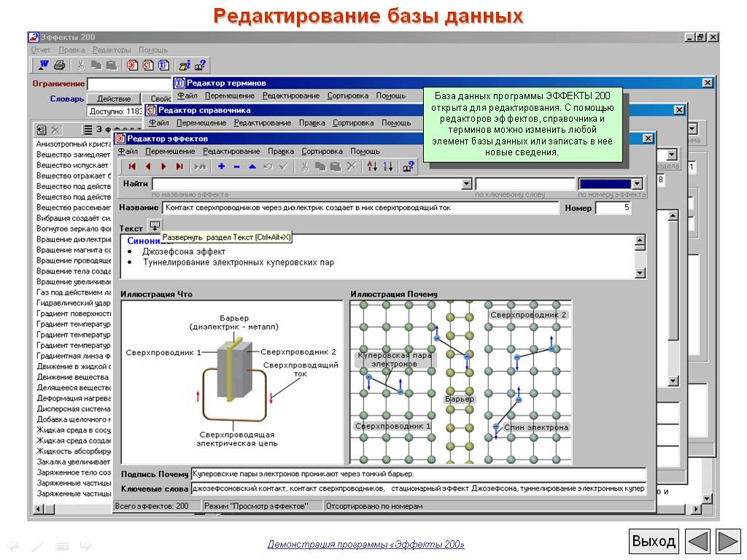Click the Название effect name field
Screen dimensions: 747x560
pyautogui.click(x=360, y=208)
